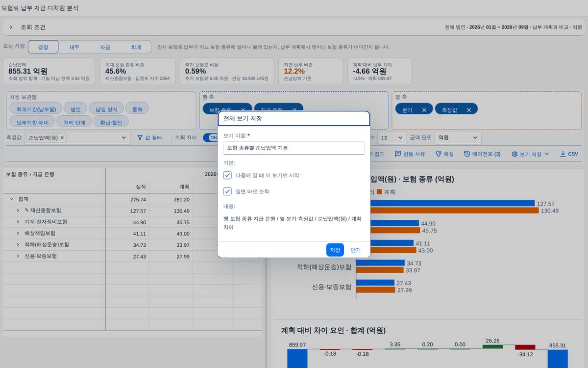Click the red -34.12 waterfall bar
Image resolution: width=588 pixels, height=368 pixels.
coord(525,347)
